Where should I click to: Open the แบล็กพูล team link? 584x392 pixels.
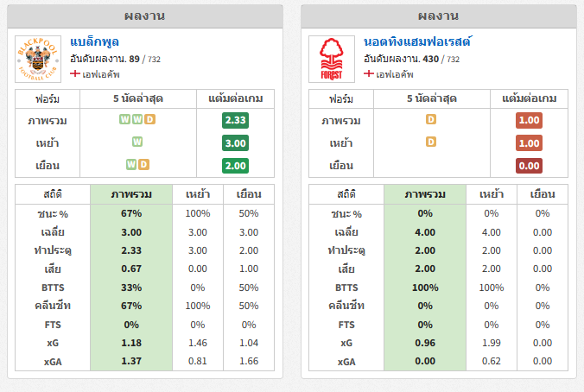(95, 41)
